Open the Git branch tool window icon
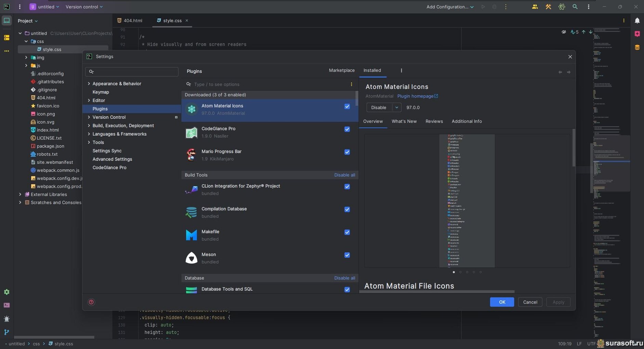Viewport: 644px width, 349px height. click(6, 332)
